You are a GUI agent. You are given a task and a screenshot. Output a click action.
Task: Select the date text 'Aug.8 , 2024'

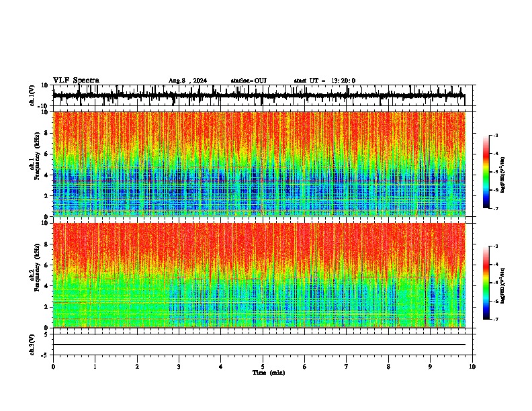click(187, 81)
